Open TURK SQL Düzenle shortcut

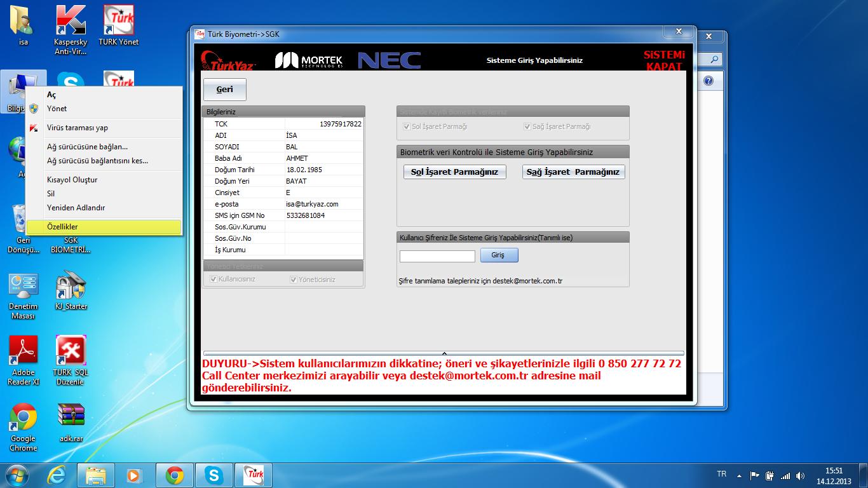click(x=71, y=361)
